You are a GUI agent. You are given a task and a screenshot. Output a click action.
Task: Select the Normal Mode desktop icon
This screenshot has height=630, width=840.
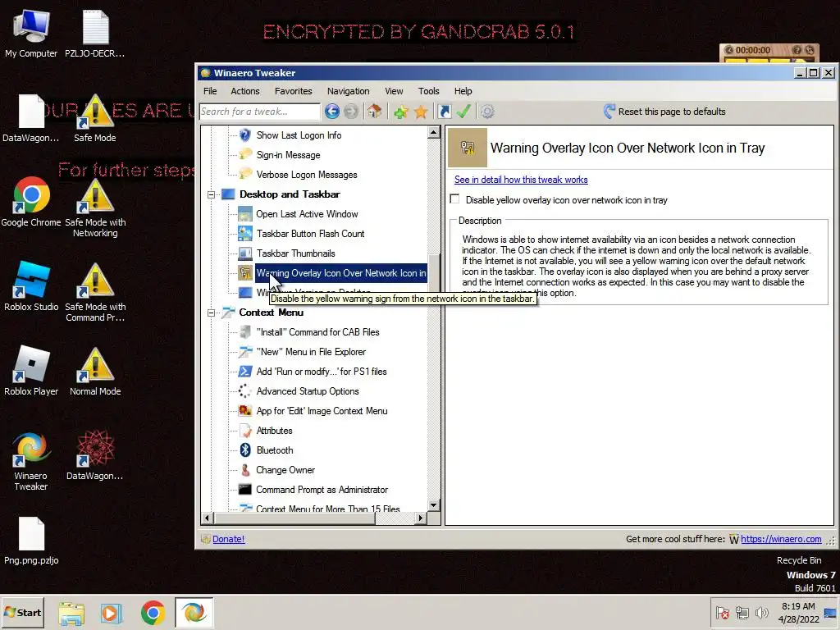pos(95,371)
